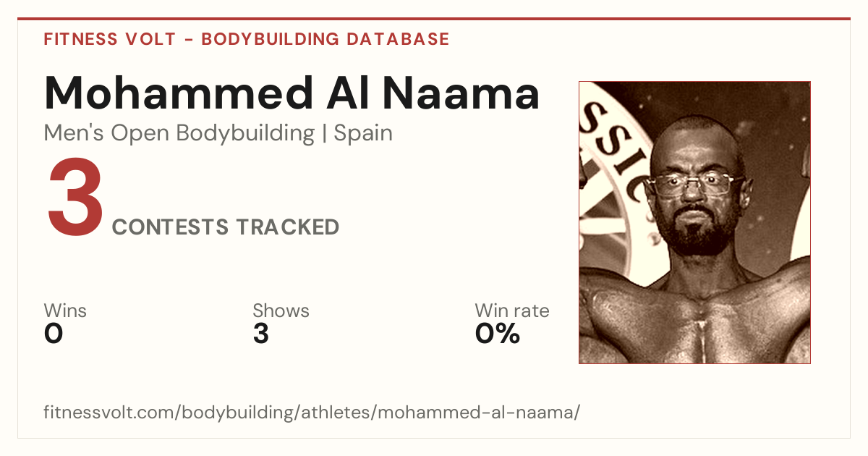Click the word Database in the header

(x=399, y=39)
